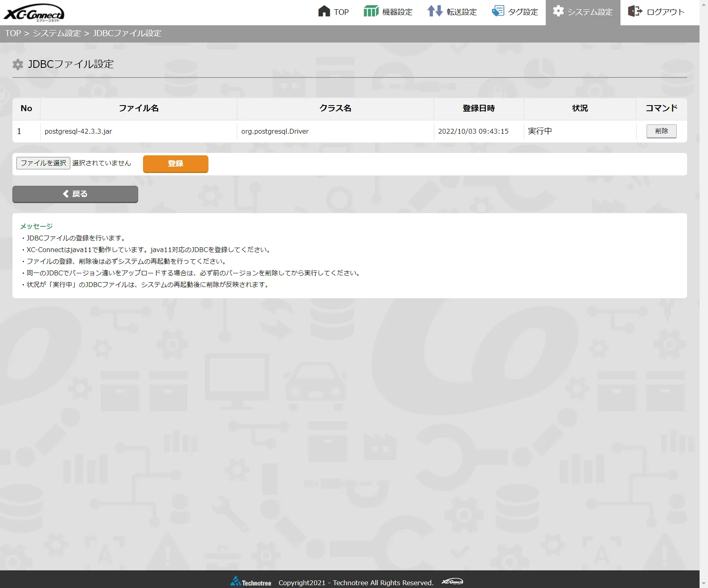708x588 pixels.
Task: Click the Technotree logo in the footer
Action: [250, 581]
